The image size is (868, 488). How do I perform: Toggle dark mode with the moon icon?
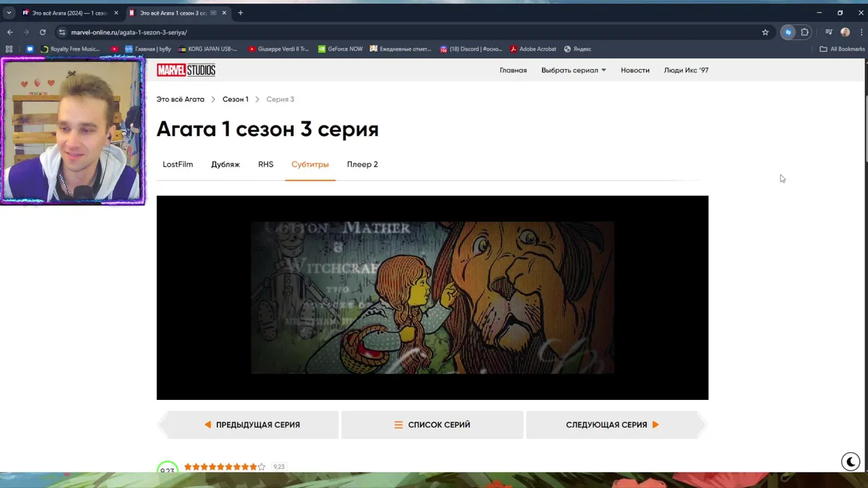click(x=850, y=462)
